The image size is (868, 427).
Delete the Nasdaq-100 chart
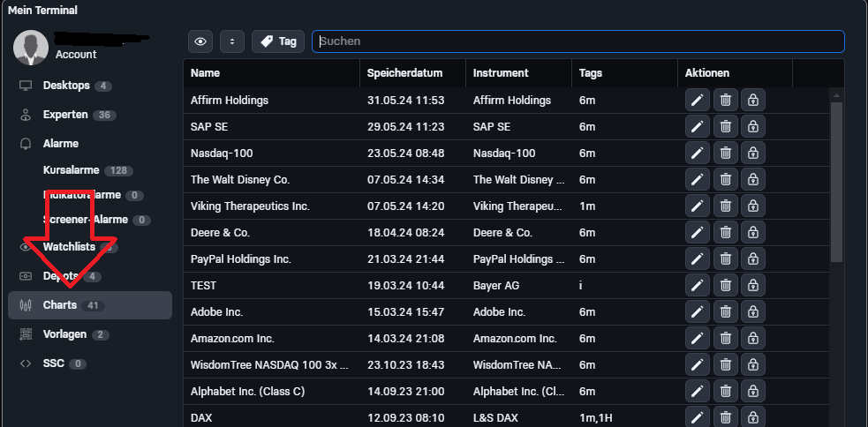pyautogui.click(x=725, y=154)
